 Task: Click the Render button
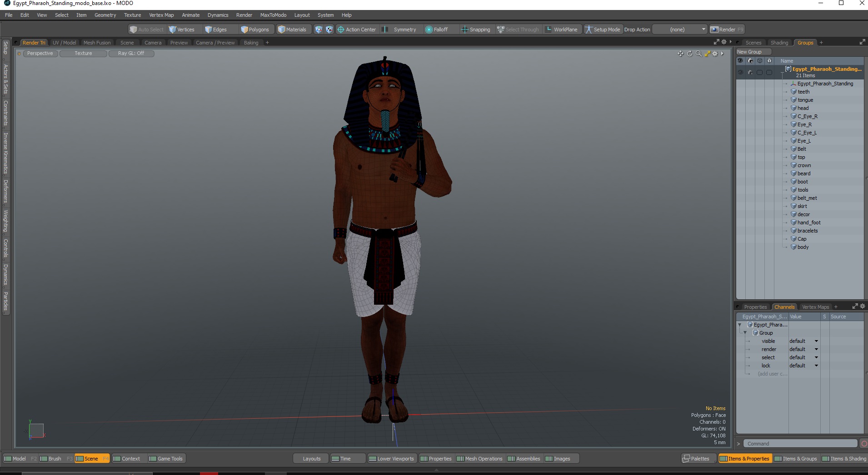click(x=727, y=30)
